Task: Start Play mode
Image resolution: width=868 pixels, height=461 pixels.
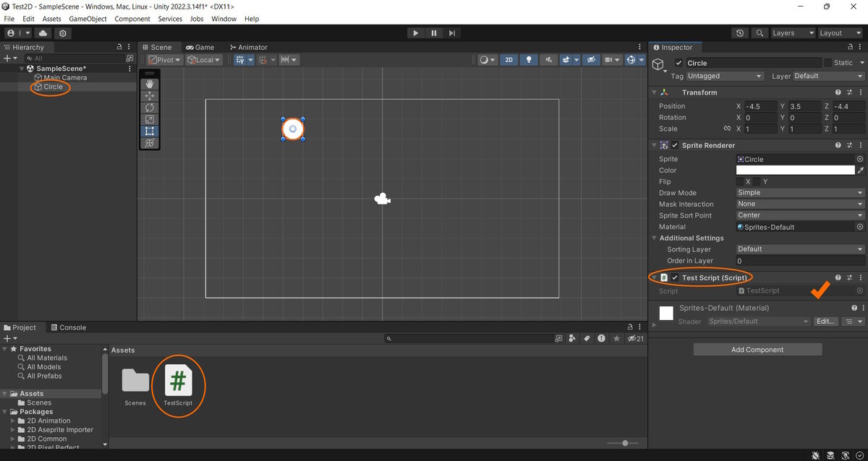Action: tap(415, 33)
